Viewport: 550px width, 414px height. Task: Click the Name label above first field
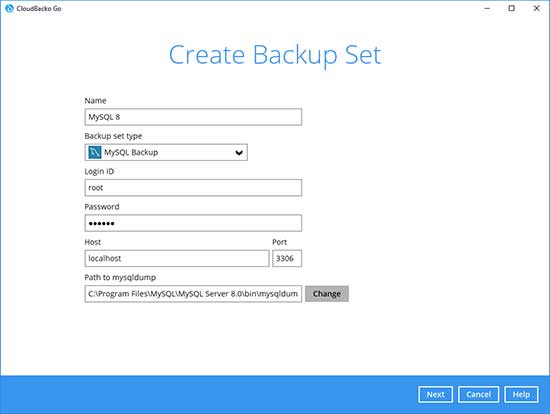95,101
